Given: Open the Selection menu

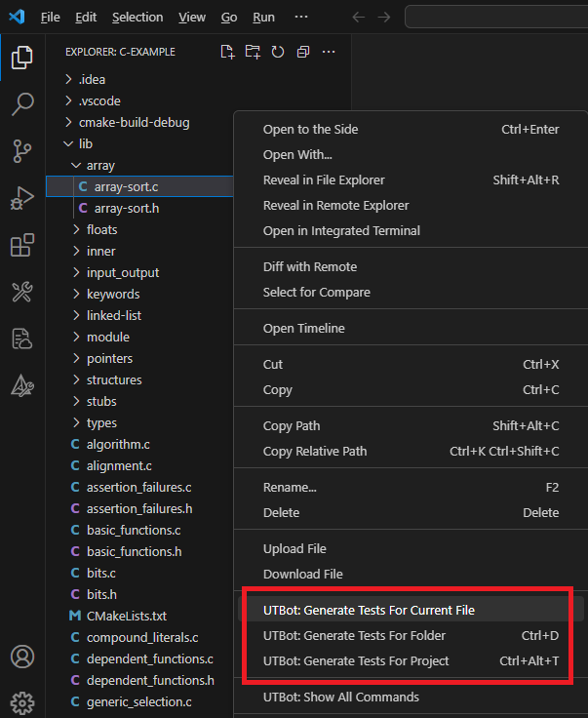Looking at the screenshot, I should (137, 18).
